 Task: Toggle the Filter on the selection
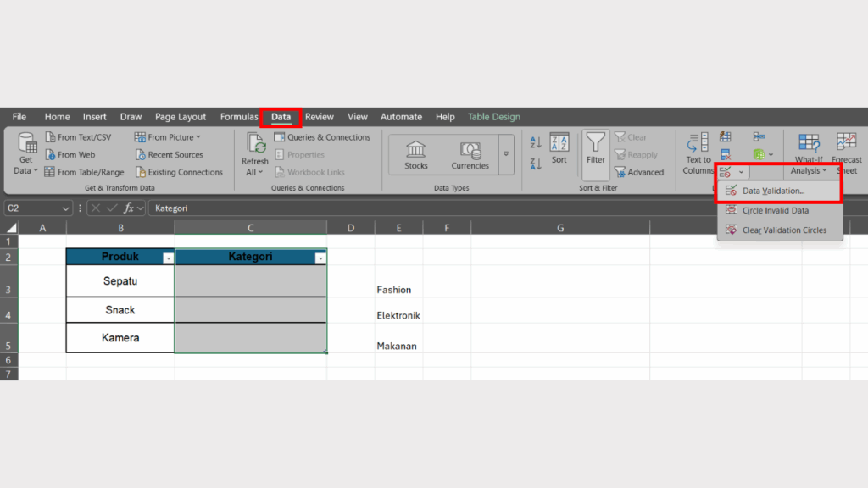tap(596, 152)
